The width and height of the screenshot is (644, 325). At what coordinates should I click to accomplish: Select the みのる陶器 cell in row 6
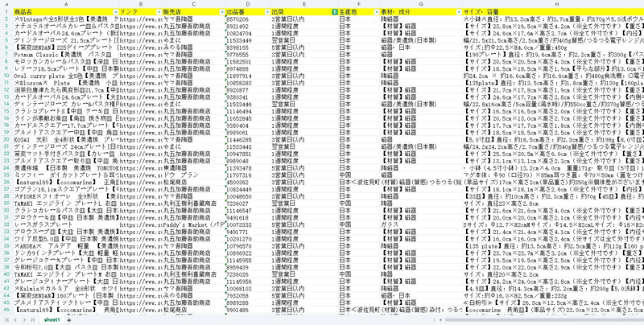tap(194, 47)
